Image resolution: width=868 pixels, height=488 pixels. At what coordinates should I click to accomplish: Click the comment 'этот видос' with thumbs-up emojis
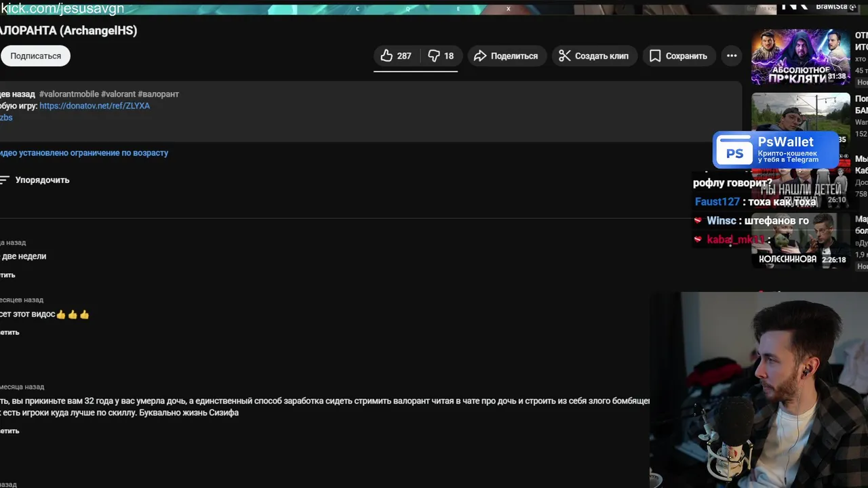(x=45, y=314)
